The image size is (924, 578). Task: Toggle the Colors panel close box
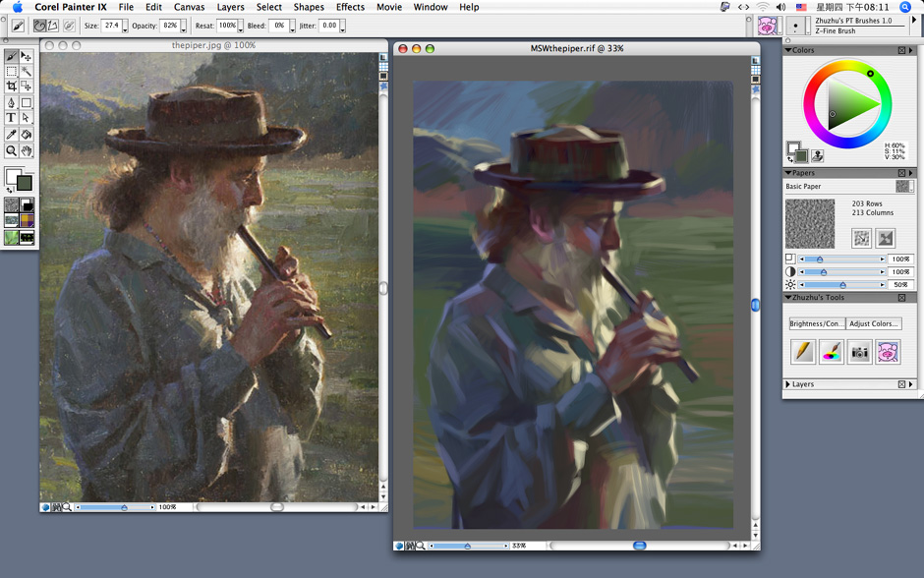pyautogui.click(x=901, y=51)
